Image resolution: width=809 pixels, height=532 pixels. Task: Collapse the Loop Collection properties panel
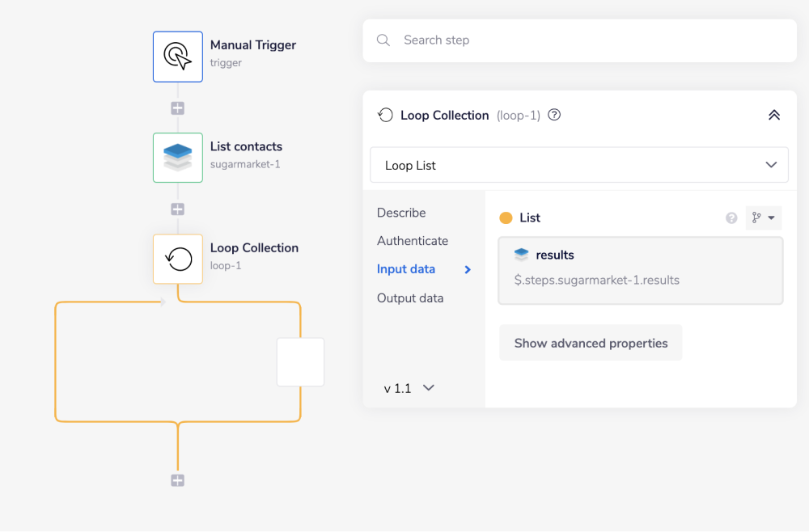[773, 115]
